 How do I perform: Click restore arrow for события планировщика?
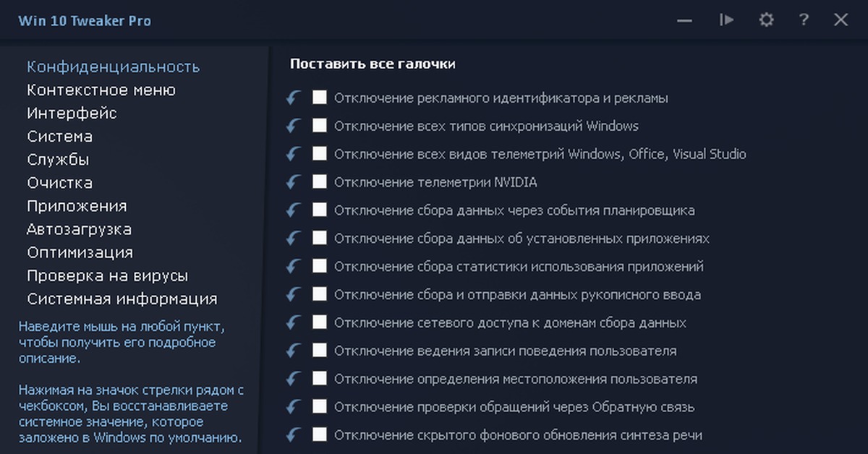tap(293, 210)
